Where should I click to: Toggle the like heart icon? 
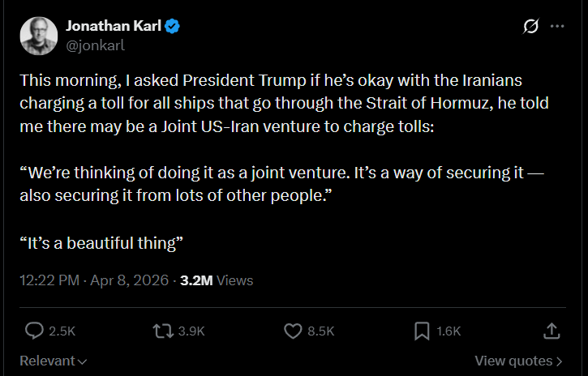coord(293,331)
